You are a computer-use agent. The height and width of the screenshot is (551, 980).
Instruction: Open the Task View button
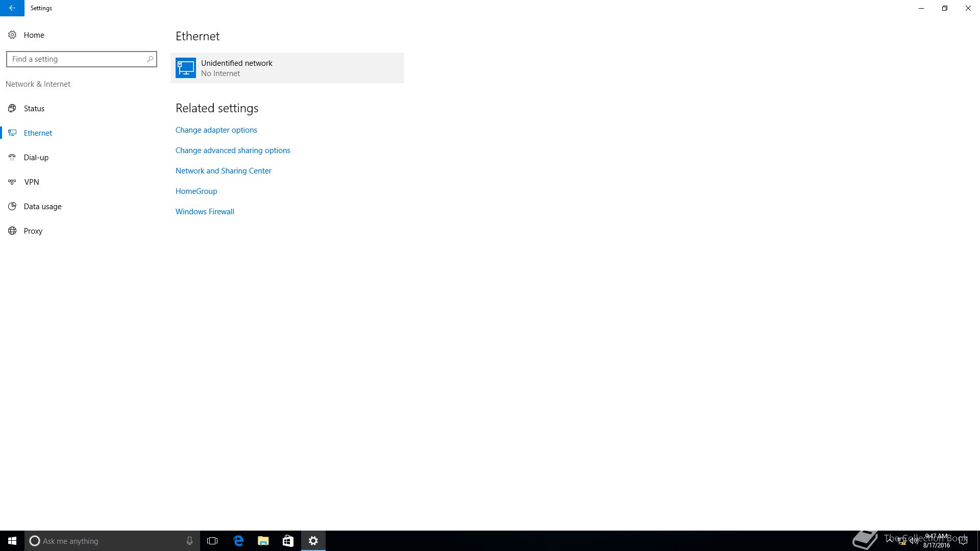coord(212,541)
